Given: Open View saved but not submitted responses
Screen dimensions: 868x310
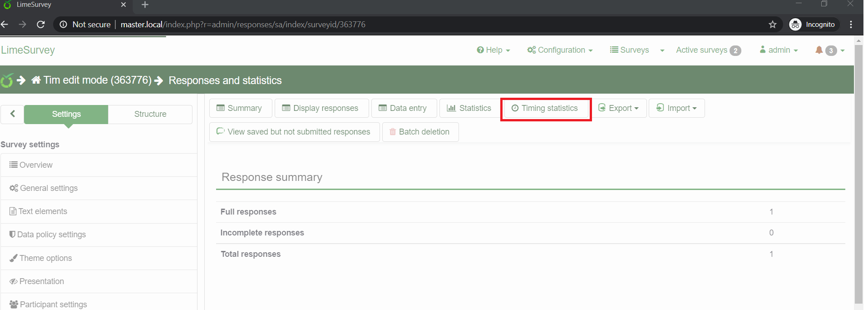Looking at the screenshot, I should coord(294,132).
